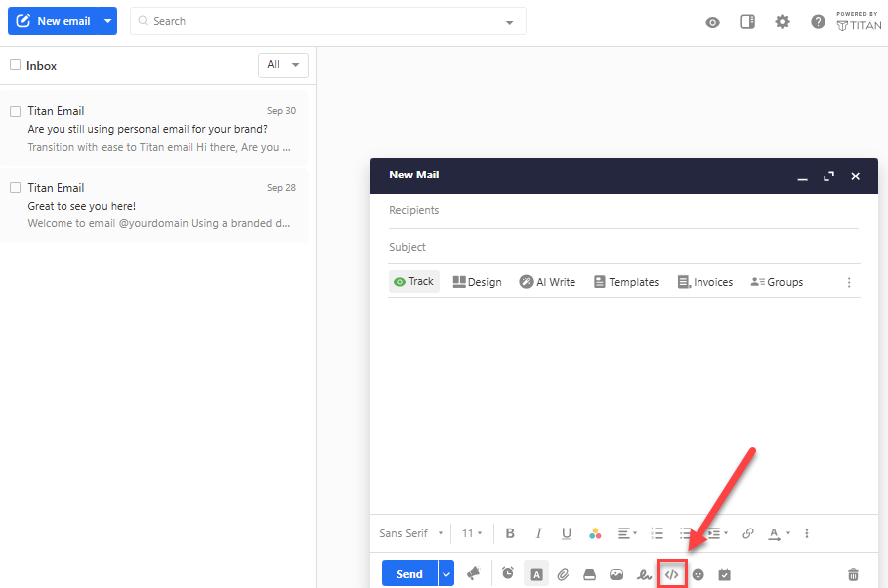Click the Recipients field
Screen dimensions: 888x588
(x=623, y=210)
